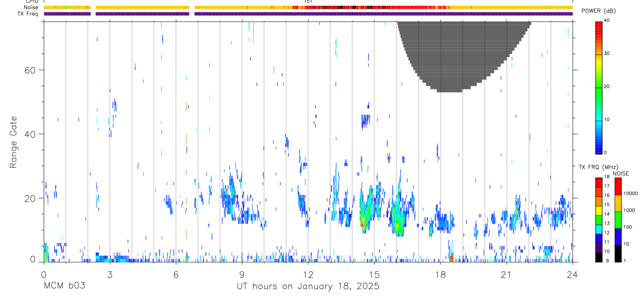Click the 0 hour label on the UT time axis
Viewport: 644px width, 297px height.
coord(44,274)
